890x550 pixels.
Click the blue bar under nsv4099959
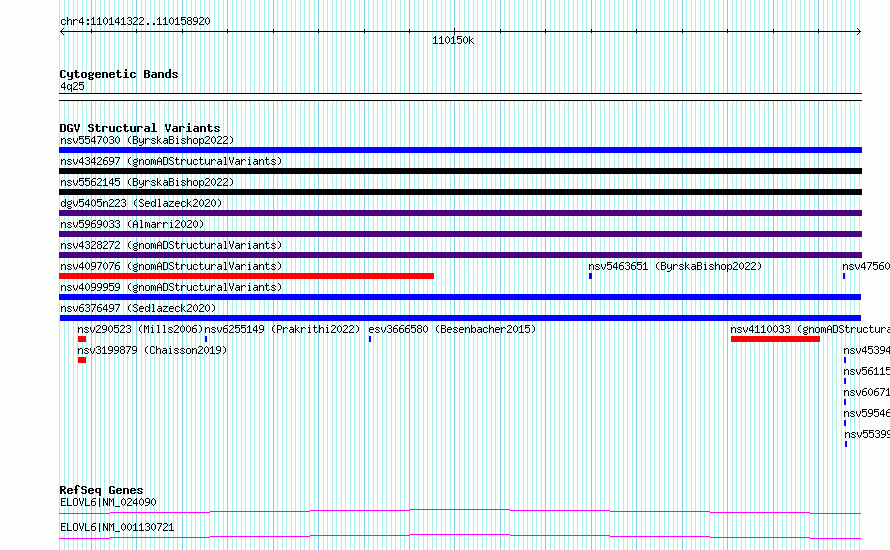460,297
